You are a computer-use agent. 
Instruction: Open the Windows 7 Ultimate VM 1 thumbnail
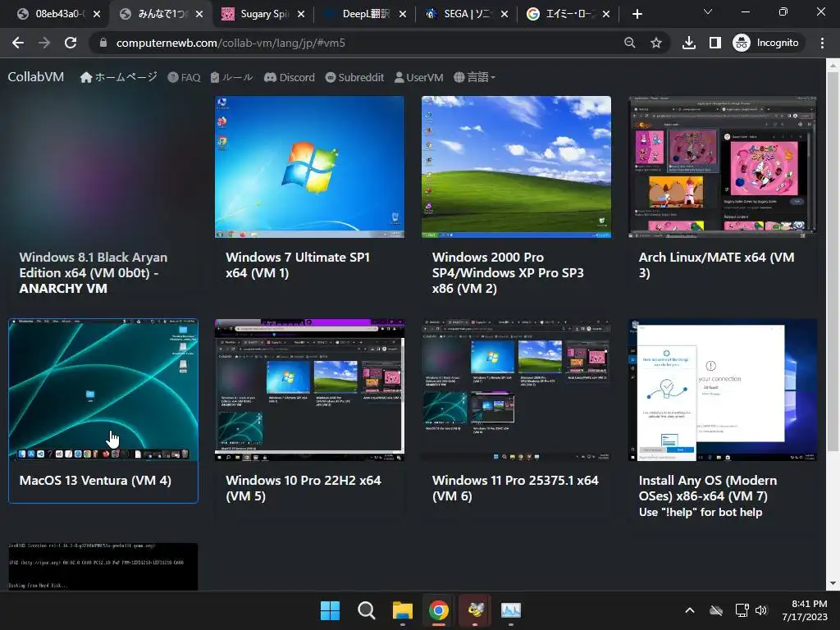(309, 167)
